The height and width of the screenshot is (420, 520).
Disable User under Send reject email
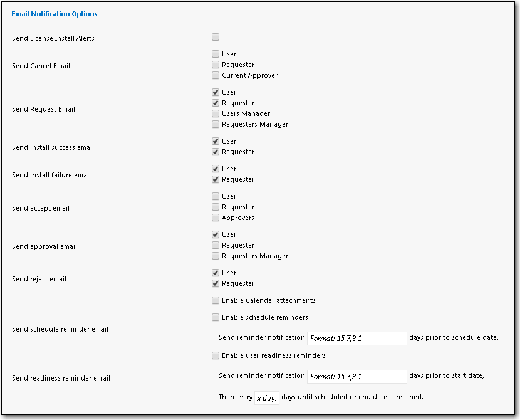point(216,273)
